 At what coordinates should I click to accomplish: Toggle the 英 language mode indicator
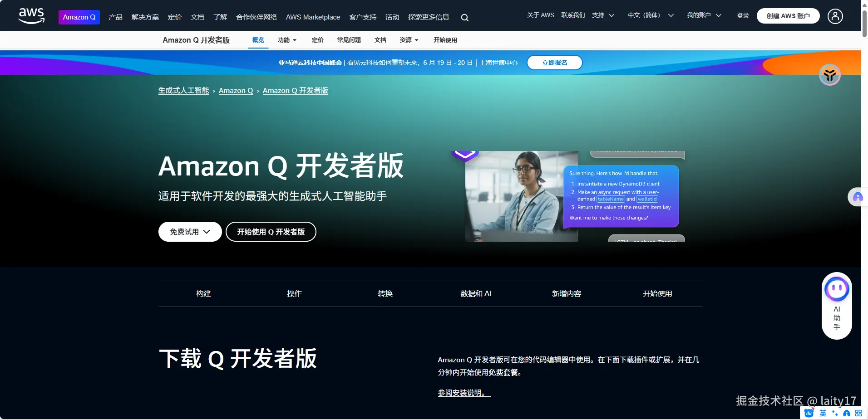pyautogui.click(x=823, y=413)
